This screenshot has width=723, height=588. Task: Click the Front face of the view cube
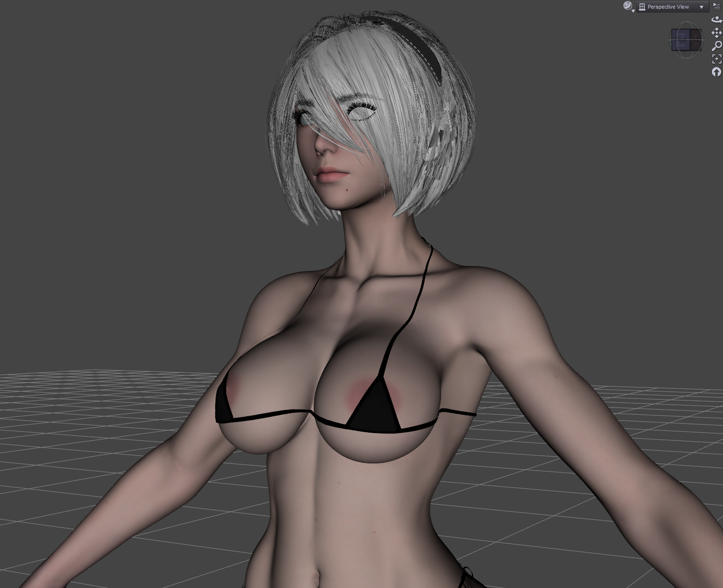[682, 39]
